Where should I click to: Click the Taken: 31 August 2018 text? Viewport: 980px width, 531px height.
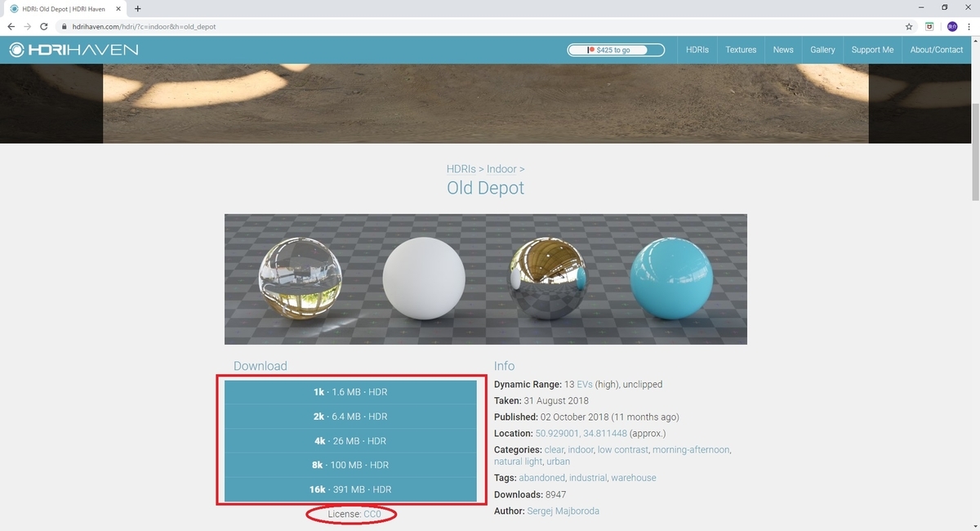click(x=541, y=400)
